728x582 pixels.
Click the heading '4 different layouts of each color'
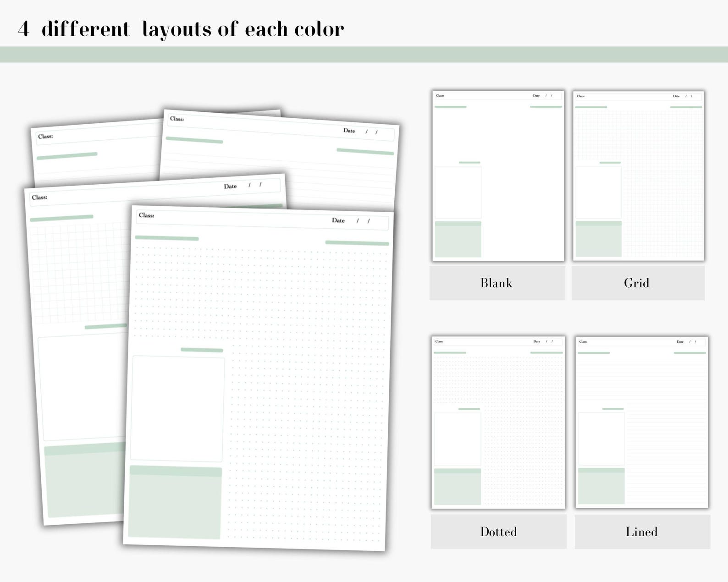point(181,29)
